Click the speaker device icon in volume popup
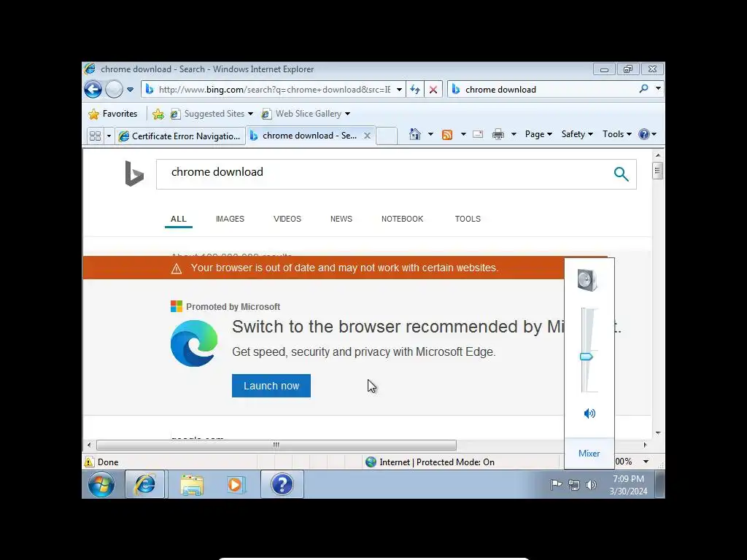 coord(587,279)
